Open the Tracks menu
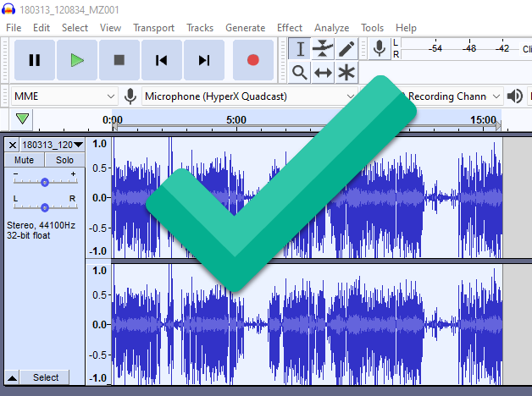 200,28
